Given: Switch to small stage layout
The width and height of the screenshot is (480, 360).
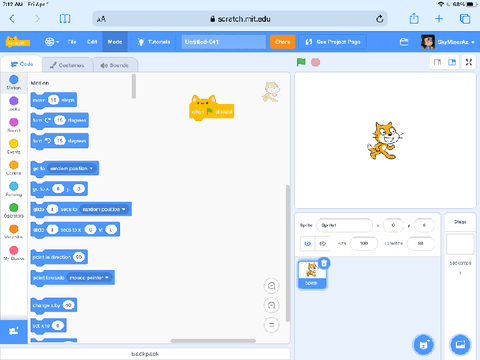Looking at the screenshot, I should (437, 62).
